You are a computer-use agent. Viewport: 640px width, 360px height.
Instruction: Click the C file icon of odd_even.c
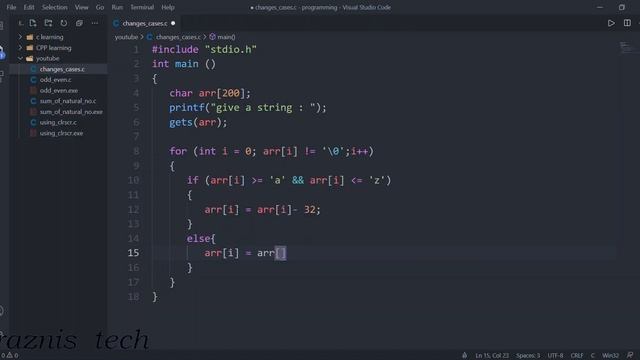tap(33, 80)
